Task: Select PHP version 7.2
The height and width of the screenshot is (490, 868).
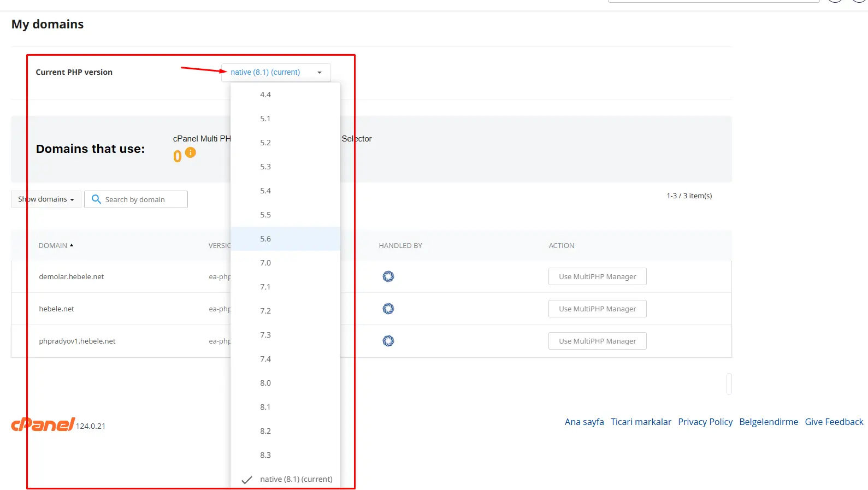Action: click(x=285, y=311)
